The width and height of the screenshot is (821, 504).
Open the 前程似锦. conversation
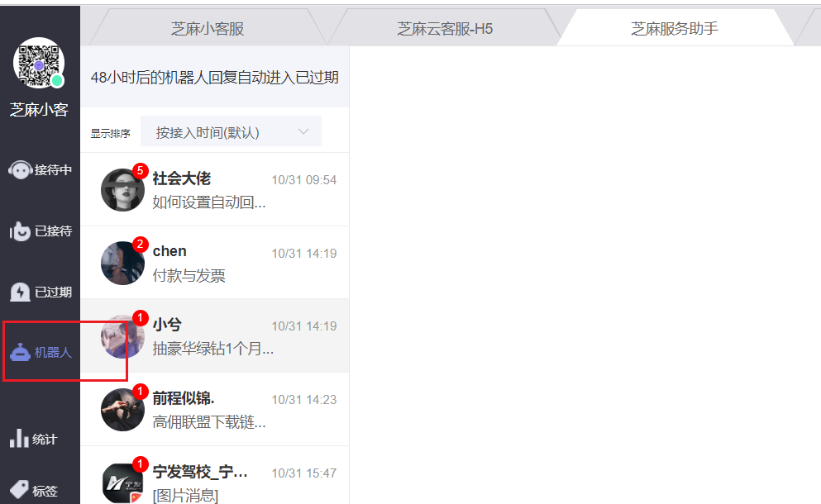coord(215,409)
